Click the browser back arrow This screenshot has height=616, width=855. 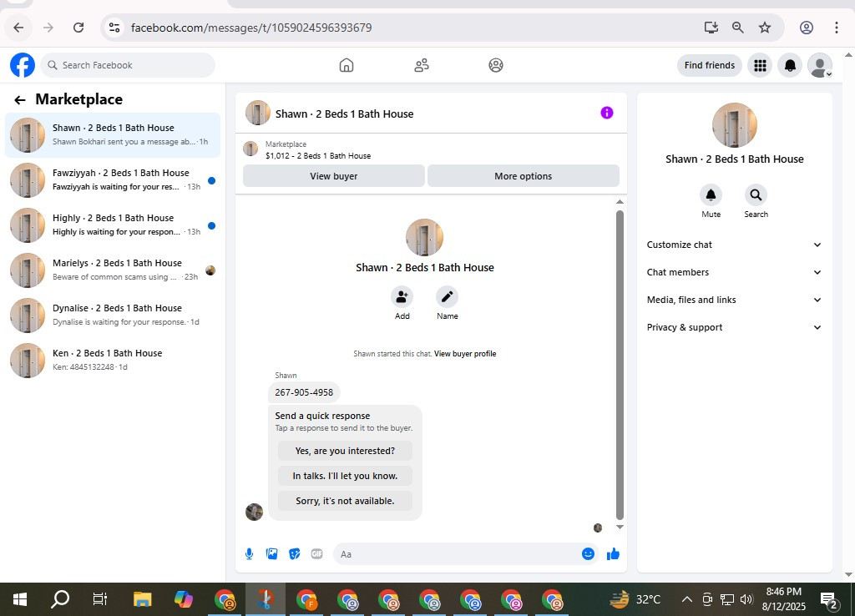coord(18,28)
